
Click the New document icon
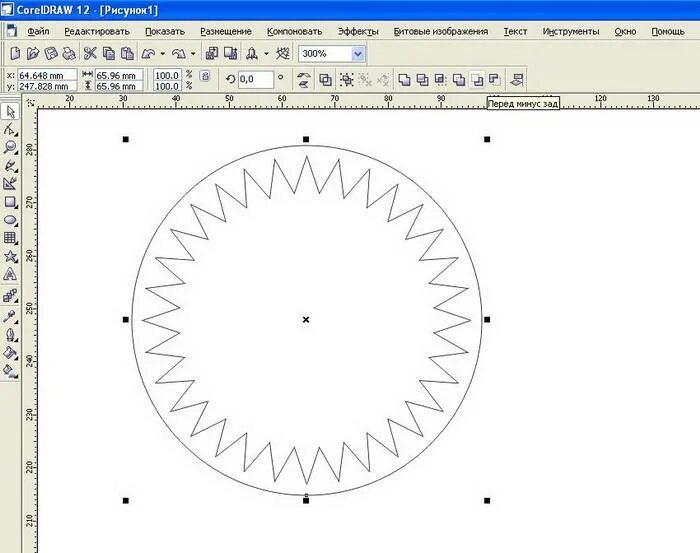coord(15,54)
